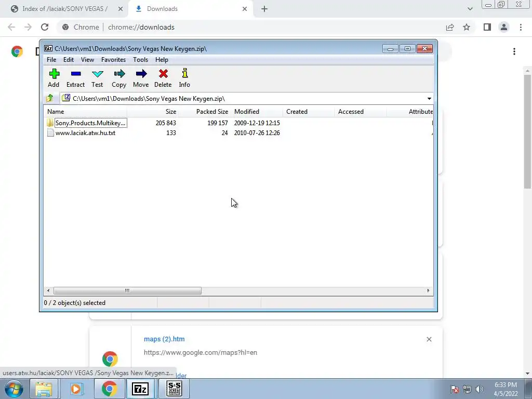Run the Test archive tool

click(x=97, y=78)
